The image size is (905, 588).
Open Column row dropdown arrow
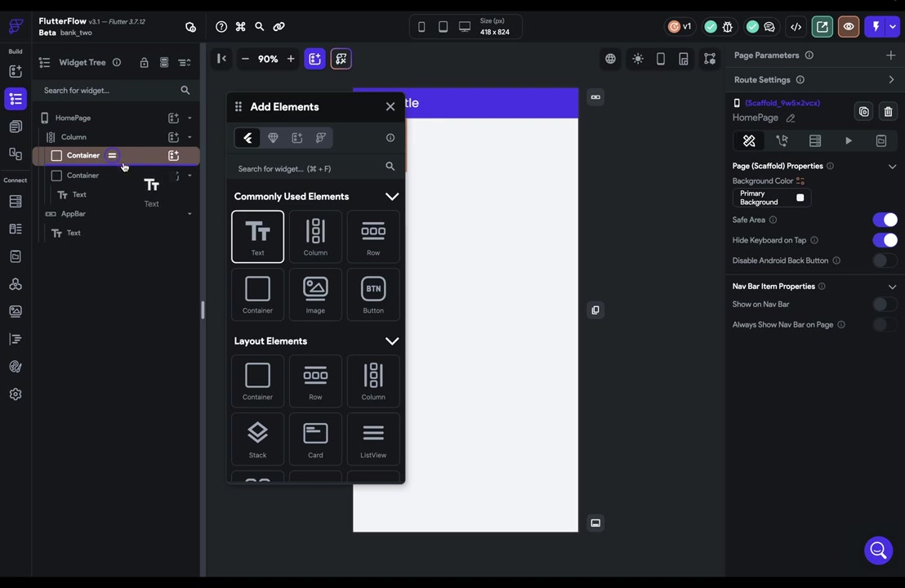click(x=189, y=137)
